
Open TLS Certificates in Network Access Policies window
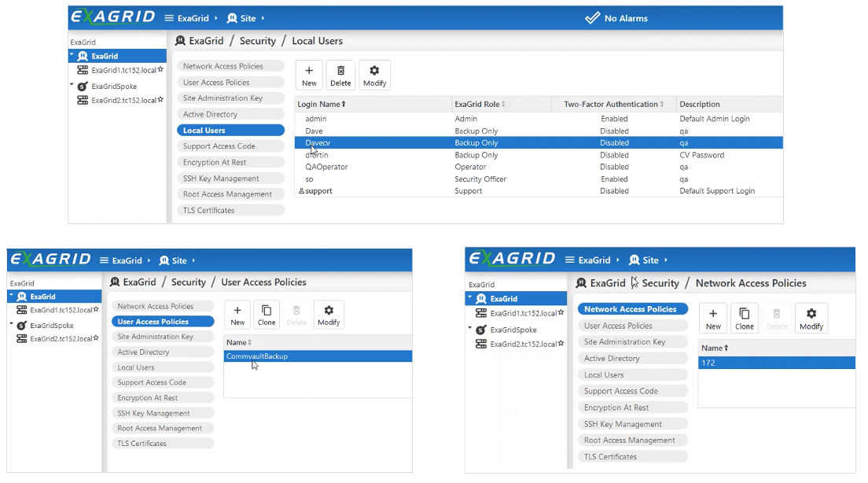click(x=633, y=457)
